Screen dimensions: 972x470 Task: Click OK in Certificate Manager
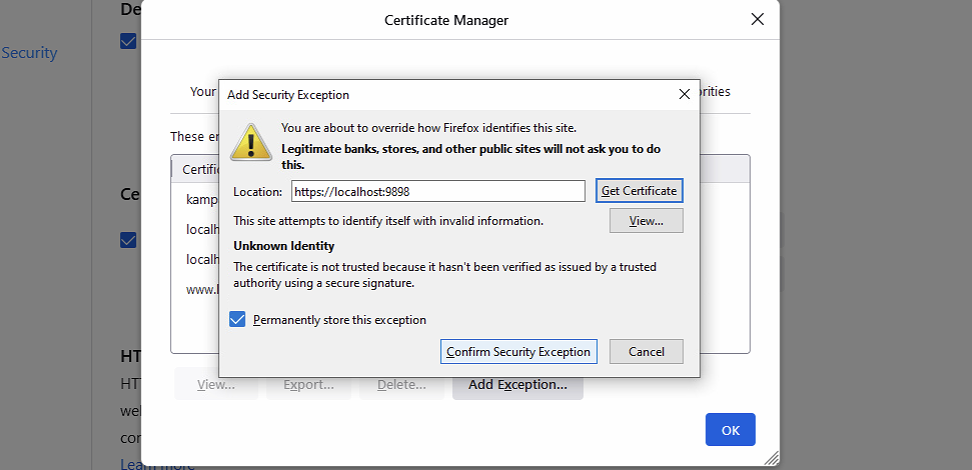click(x=730, y=430)
